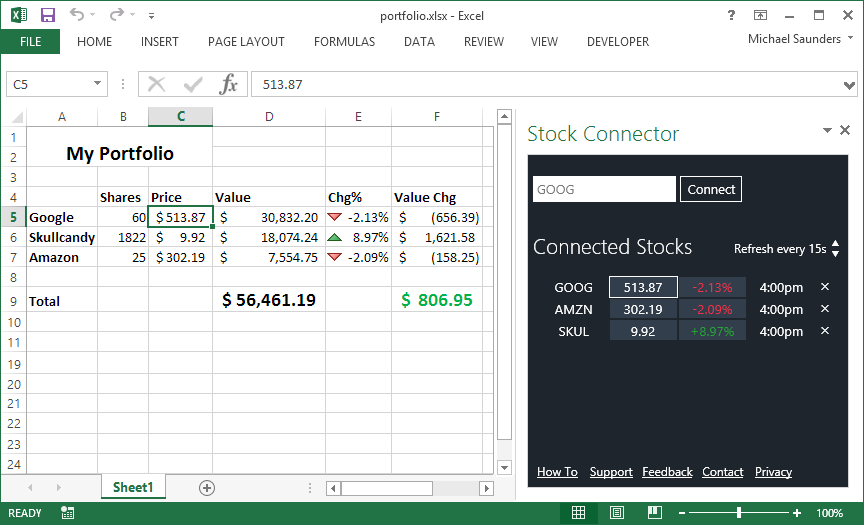Viewport: 864px width, 525px height.
Task: Click the Save icon in quick access toolbar
Action: (x=48, y=15)
